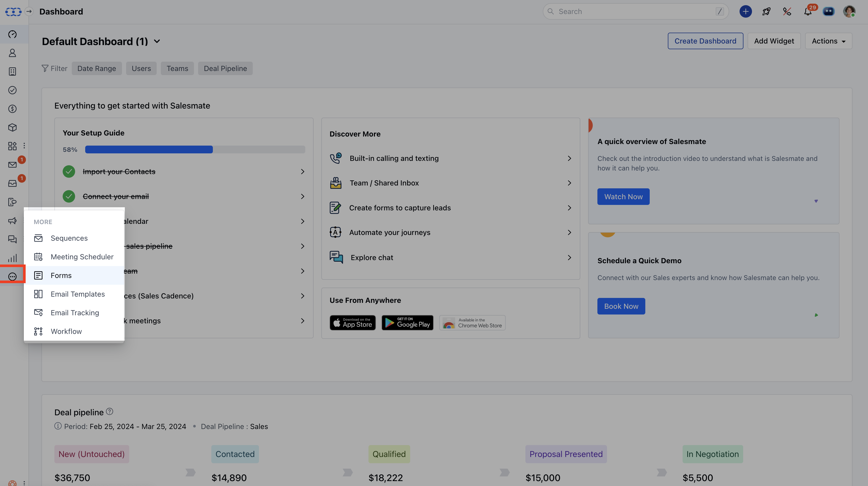Open Chat bubbles icon in sidebar
868x486 pixels.
pyautogui.click(x=12, y=239)
